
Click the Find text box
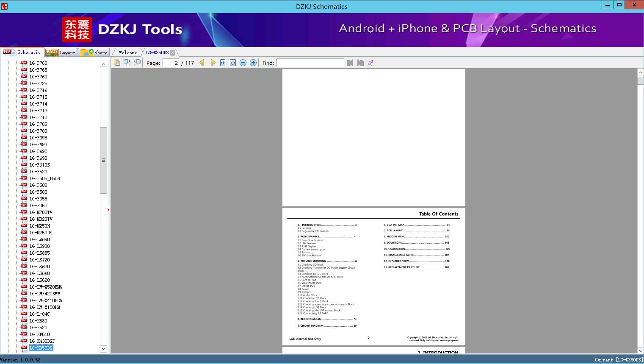(310, 63)
